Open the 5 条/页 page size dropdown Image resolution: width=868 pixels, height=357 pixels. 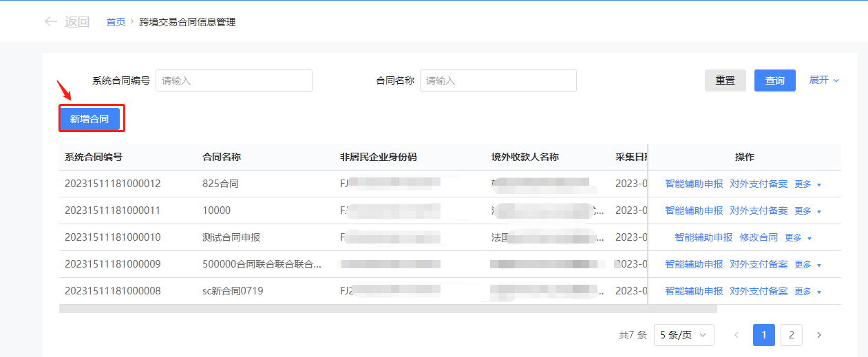coord(684,335)
